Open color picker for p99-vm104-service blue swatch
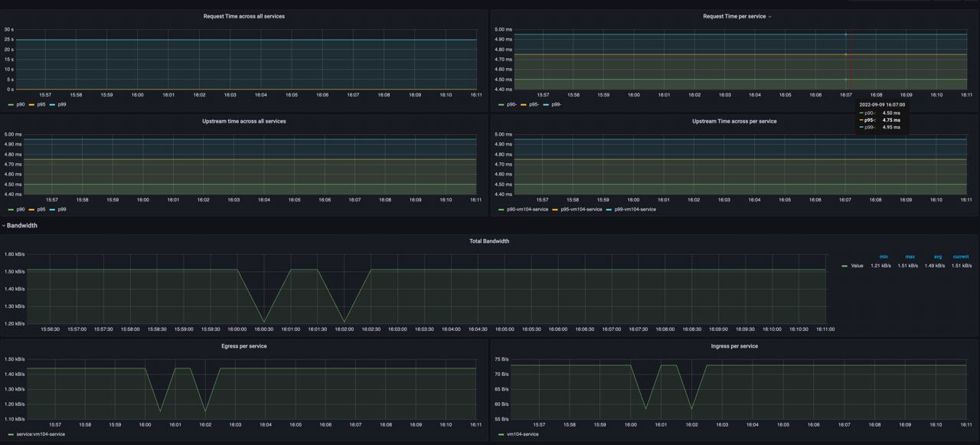Viewport: 980px width, 445px height. point(609,209)
